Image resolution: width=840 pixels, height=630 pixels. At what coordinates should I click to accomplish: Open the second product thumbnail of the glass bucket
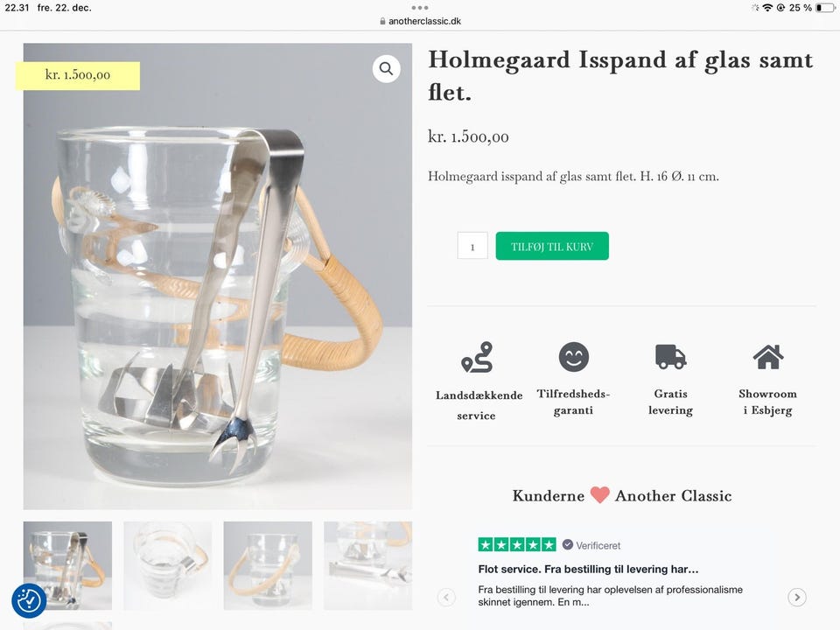[x=167, y=565]
